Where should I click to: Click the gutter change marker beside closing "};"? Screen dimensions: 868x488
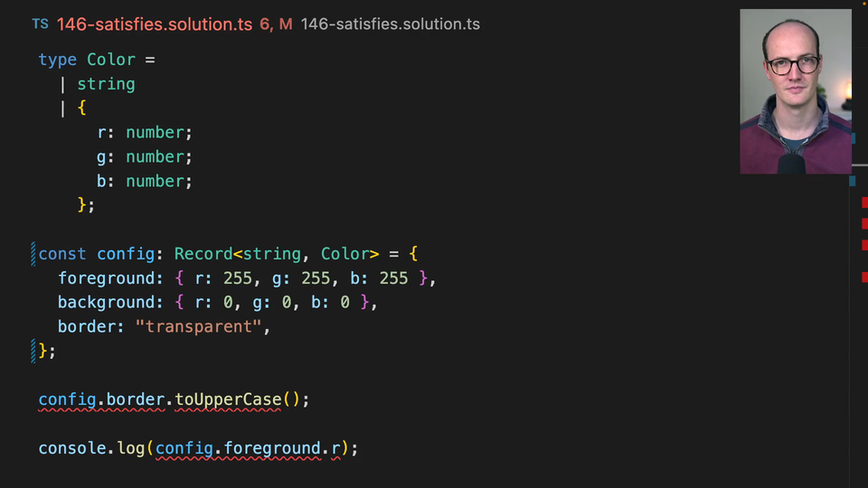point(33,351)
